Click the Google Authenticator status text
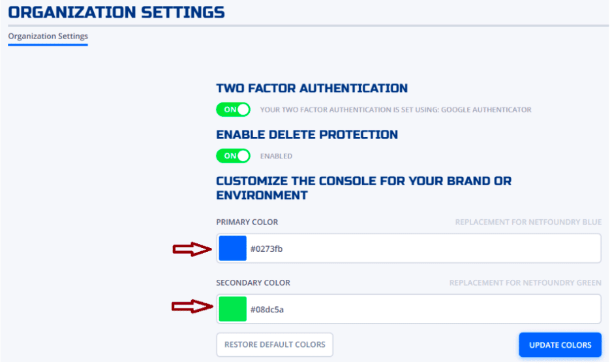Screen dimensions: 612x364 395,110
